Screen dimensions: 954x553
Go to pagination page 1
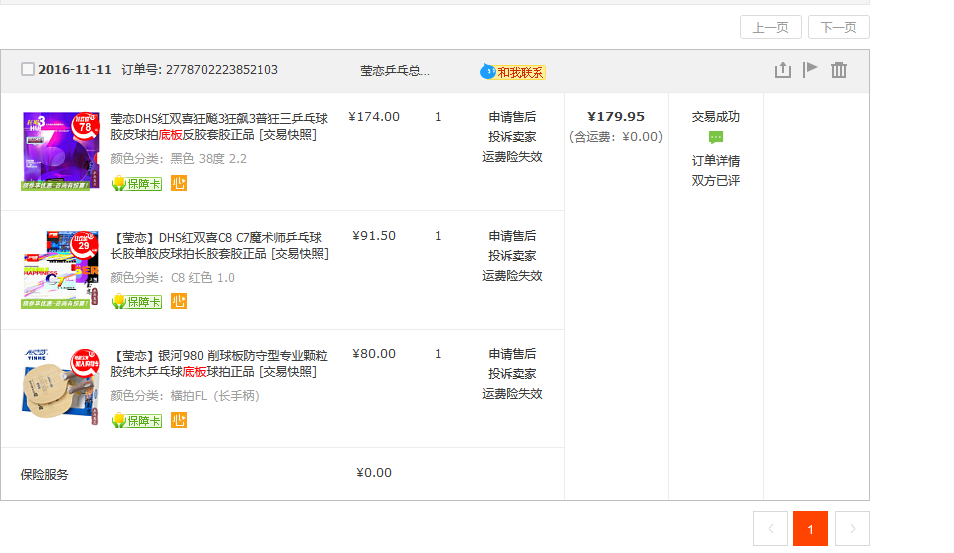810,529
